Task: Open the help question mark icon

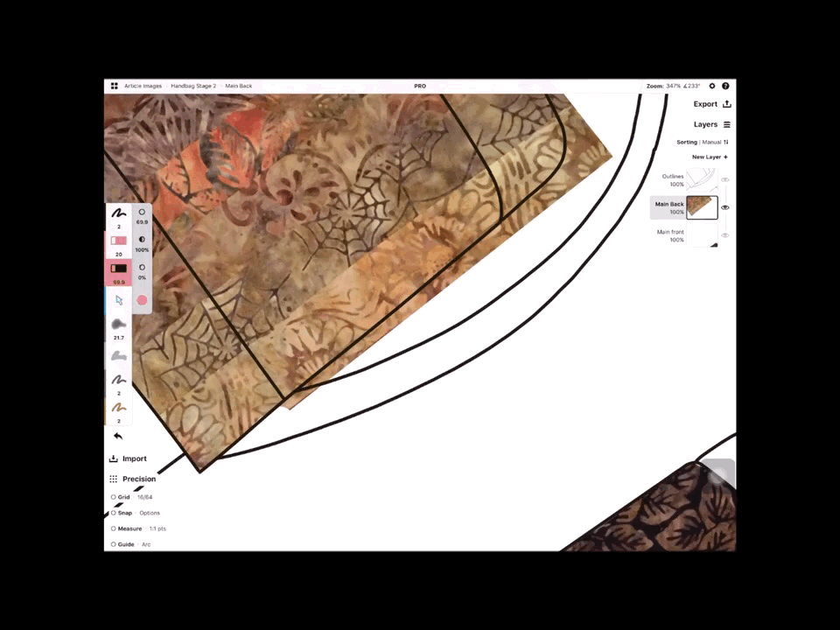Action: point(725,86)
